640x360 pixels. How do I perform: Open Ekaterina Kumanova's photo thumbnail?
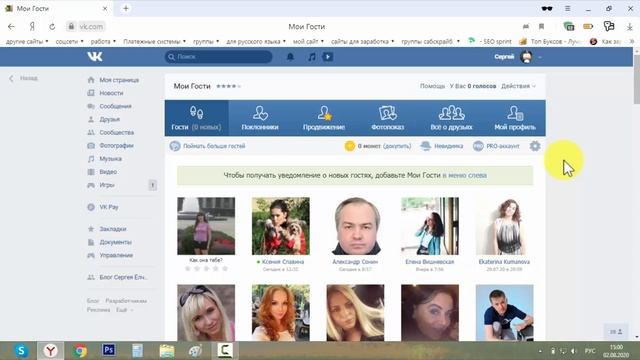coord(504,226)
